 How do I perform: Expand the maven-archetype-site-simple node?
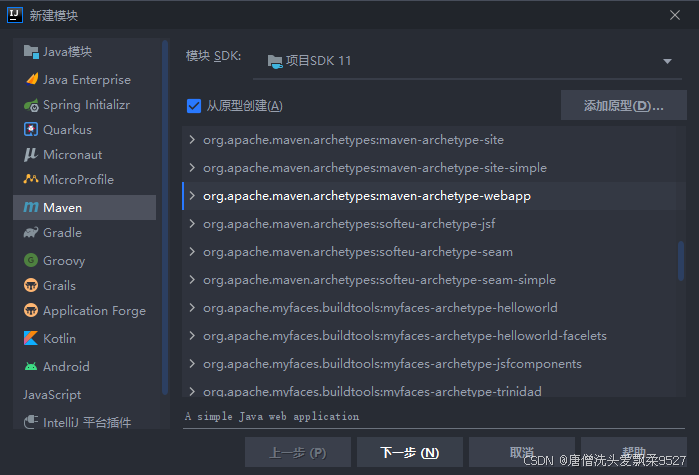[192, 168]
